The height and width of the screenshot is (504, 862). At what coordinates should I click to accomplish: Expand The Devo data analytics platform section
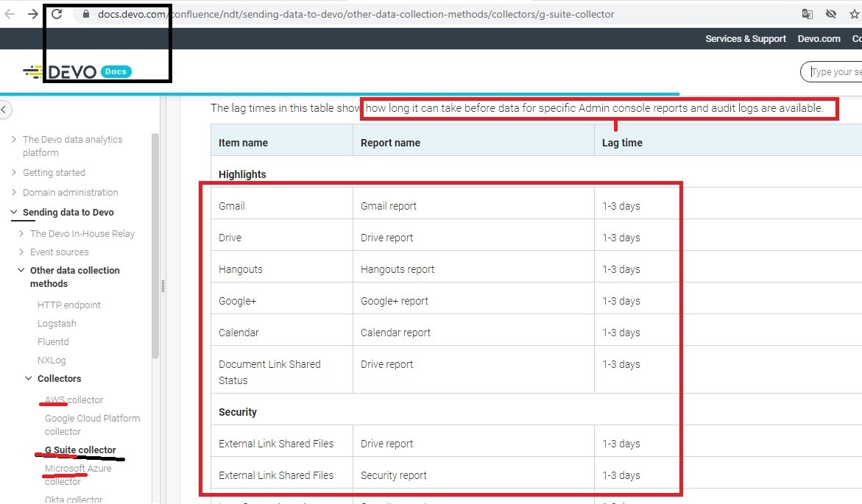tap(14, 140)
